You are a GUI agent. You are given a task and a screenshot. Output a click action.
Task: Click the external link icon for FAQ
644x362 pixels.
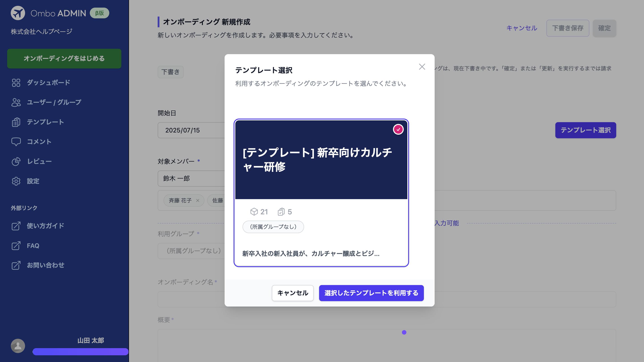(x=16, y=246)
